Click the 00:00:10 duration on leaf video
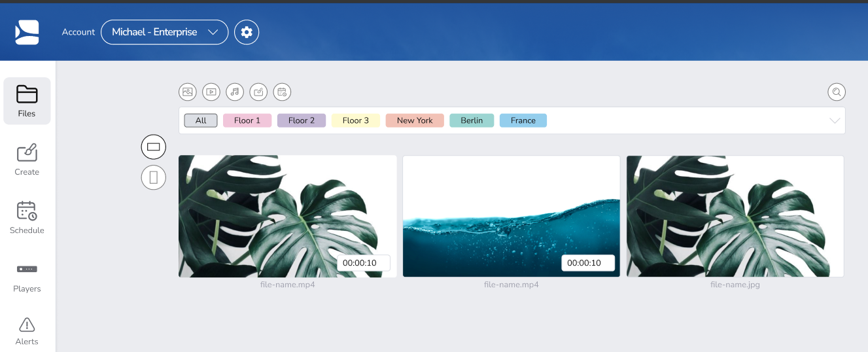Viewport: 868px width, 352px height. tap(364, 263)
